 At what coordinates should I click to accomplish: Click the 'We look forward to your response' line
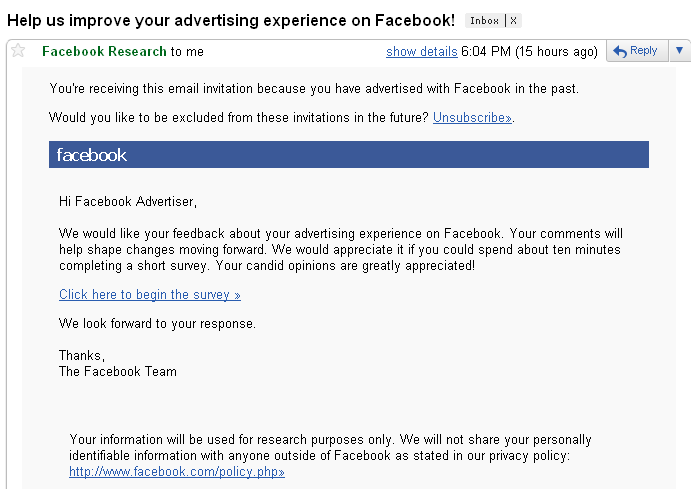[x=157, y=324]
